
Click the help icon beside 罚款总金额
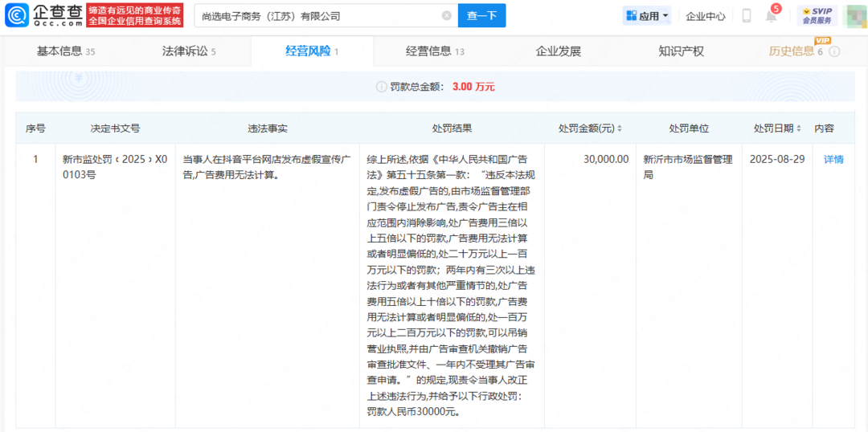[382, 87]
